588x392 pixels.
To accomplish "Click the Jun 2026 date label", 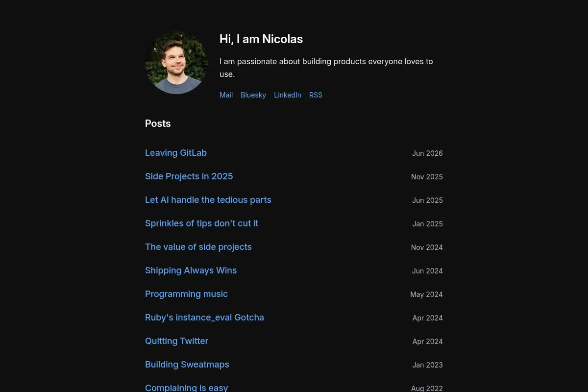I will (427, 153).
